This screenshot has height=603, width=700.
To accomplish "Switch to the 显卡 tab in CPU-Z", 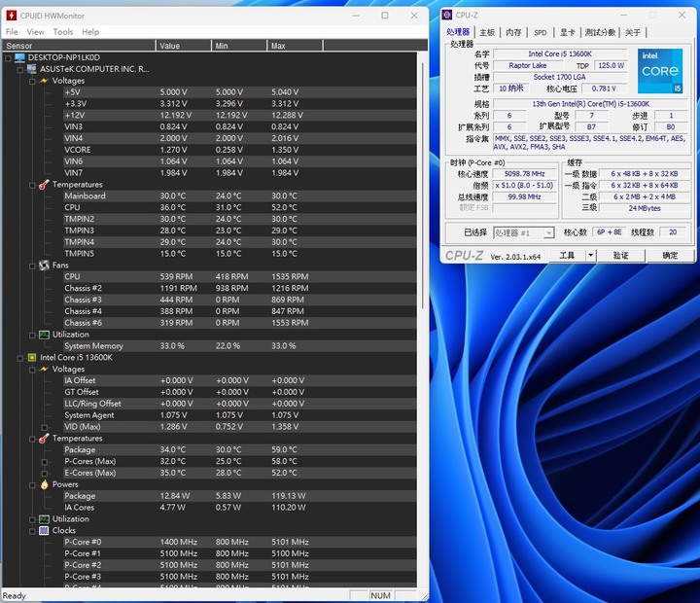I will [x=568, y=32].
